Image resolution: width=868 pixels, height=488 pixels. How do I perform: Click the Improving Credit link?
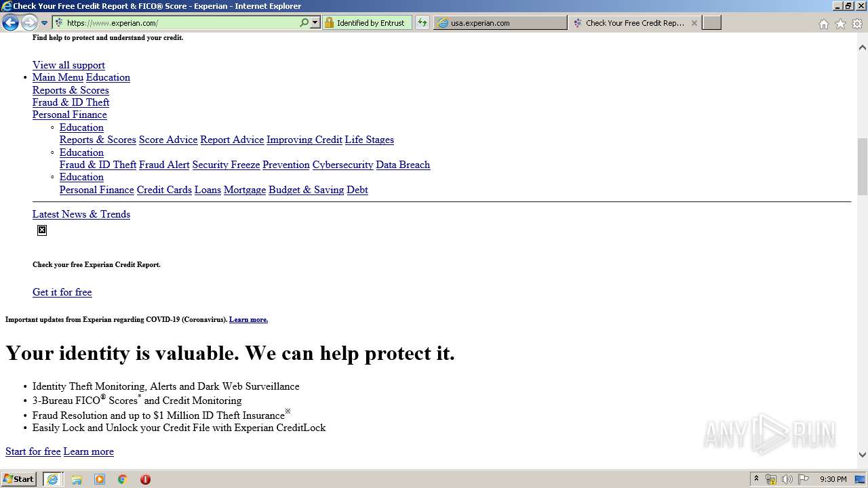click(x=304, y=140)
